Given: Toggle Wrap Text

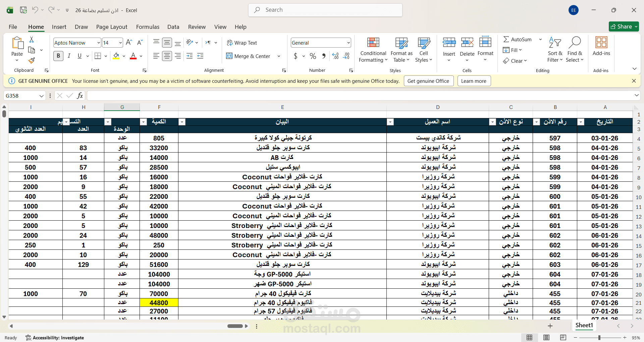Looking at the screenshot, I should 242,43.
